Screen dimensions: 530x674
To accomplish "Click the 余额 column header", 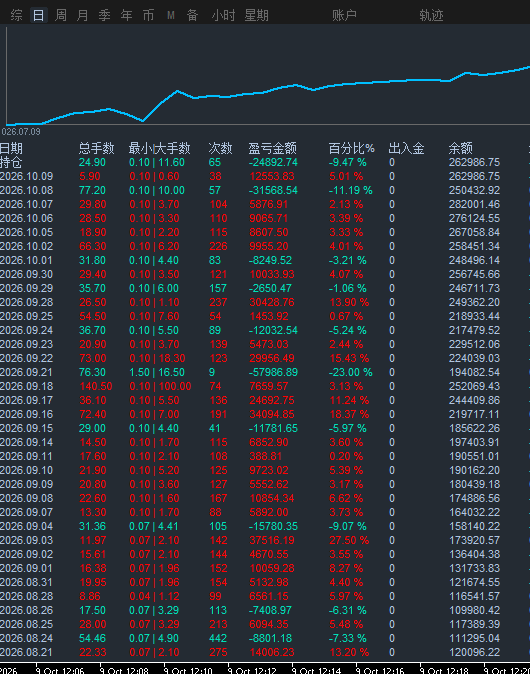I will pos(460,149).
